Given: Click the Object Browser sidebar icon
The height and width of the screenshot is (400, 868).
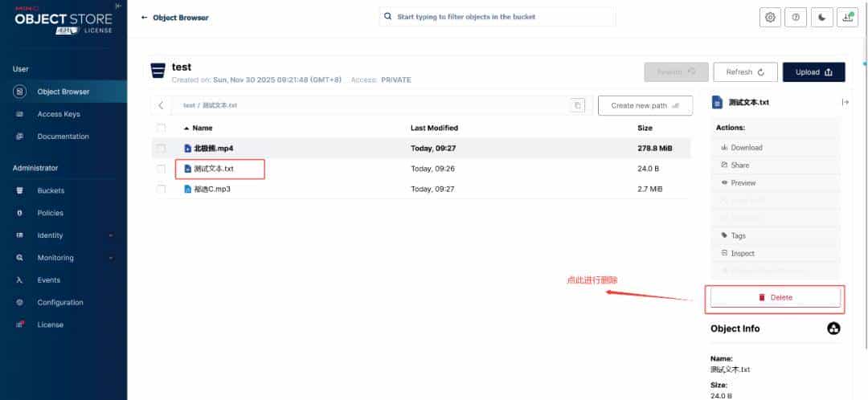Looking at the screenshot, I should [19, 92].
